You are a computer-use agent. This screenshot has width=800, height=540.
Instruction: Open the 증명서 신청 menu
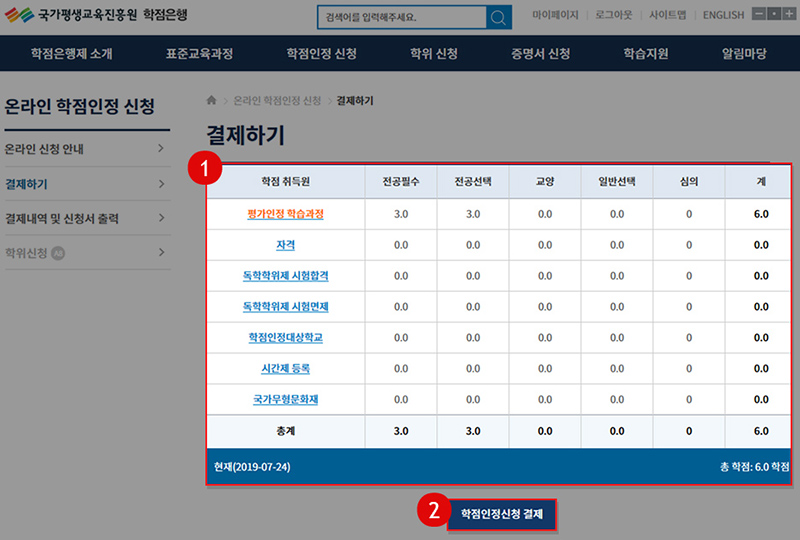[540, 54]
